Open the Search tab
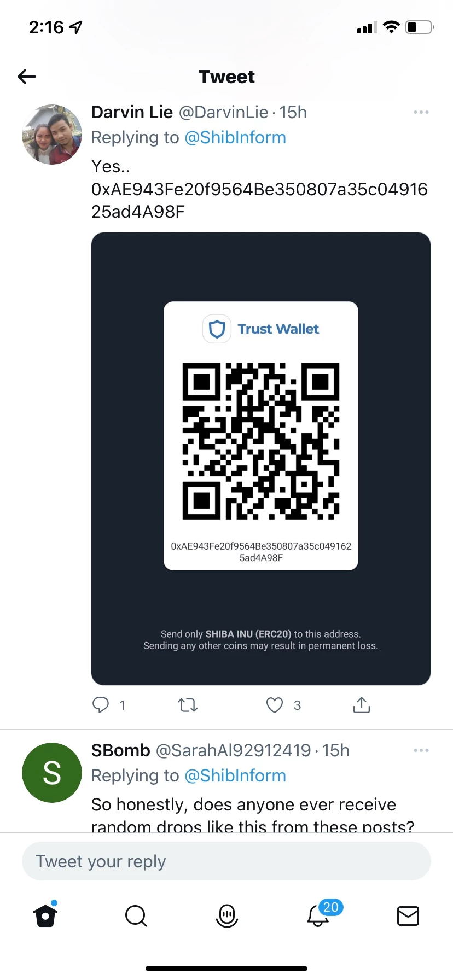 (136, 915)
